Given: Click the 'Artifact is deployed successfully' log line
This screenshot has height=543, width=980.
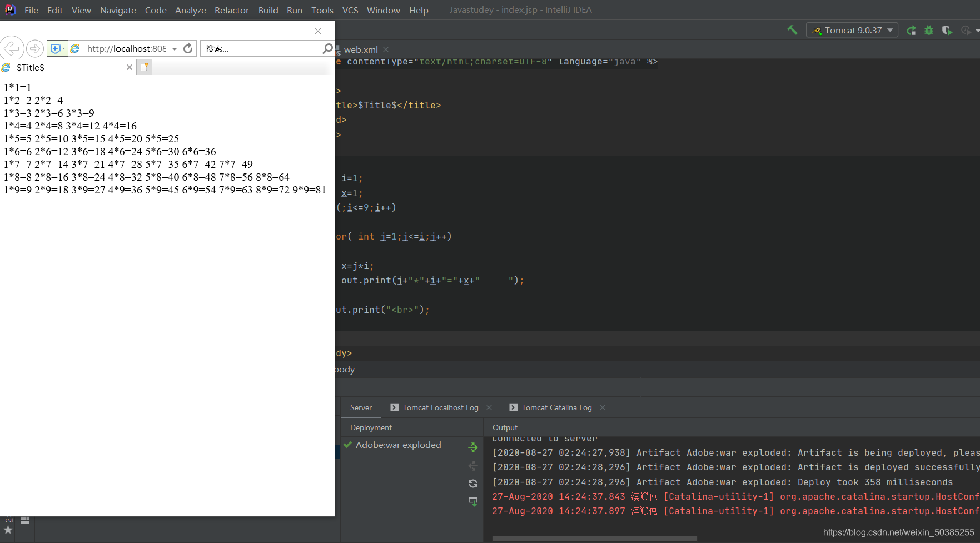Looking at the screenshot, I should tap(735, 467).
